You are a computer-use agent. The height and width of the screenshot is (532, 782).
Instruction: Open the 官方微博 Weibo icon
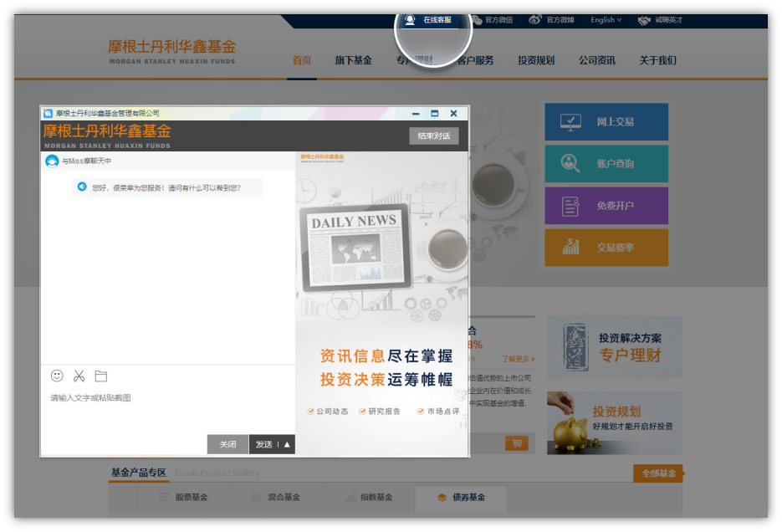(534, 20)
